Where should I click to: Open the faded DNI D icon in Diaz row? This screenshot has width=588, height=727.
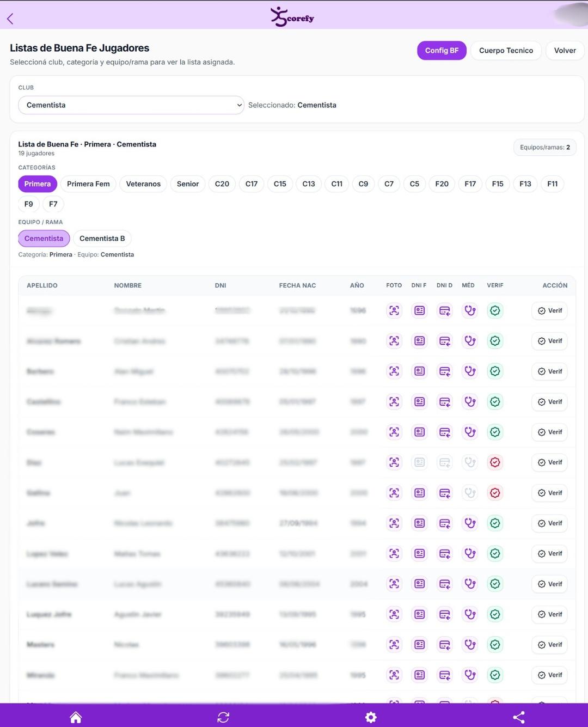coord(445,462)
